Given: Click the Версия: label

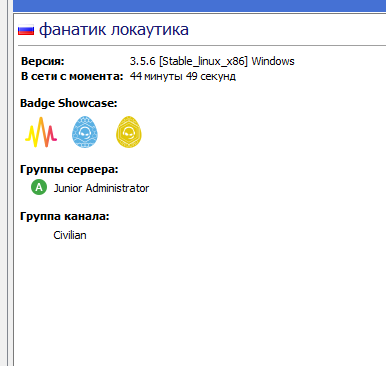Looking at the screenshot, I should coord(43,61).
